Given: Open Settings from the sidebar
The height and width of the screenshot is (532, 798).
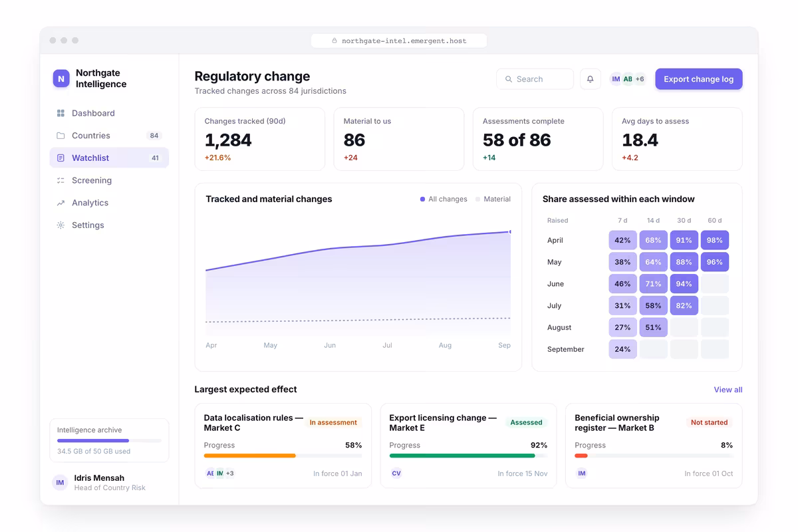Looking at the screenshot, I should pyautogui.click(x=109, y=225).
